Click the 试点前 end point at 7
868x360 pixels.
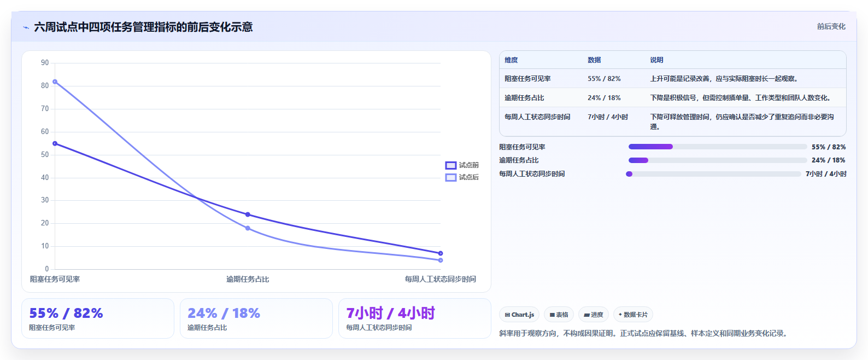441,253
